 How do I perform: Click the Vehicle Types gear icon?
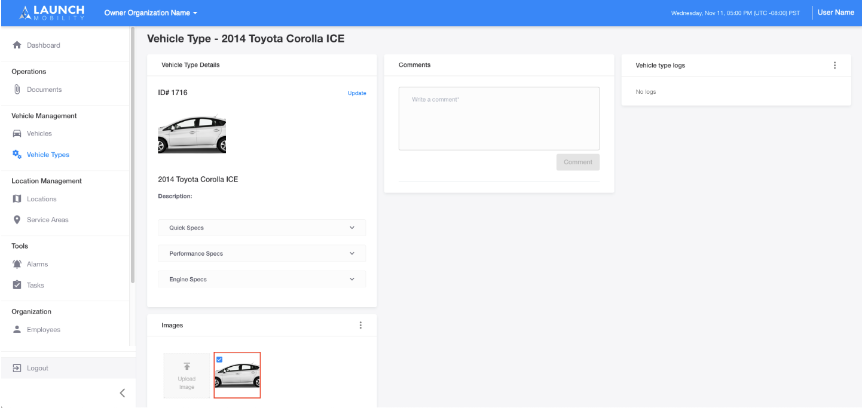point(17,155)
